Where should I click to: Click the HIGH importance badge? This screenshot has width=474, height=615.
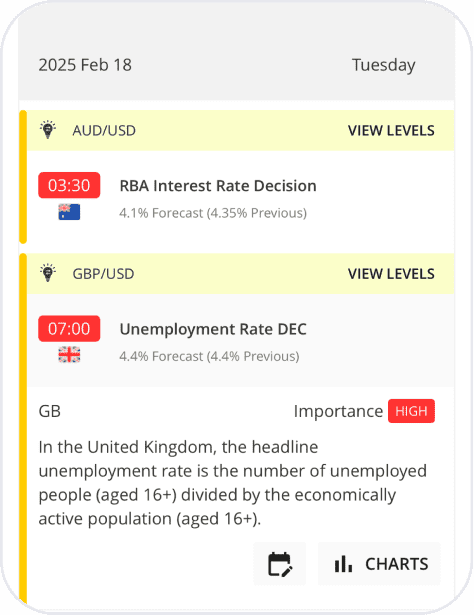[x=411, y=411]
